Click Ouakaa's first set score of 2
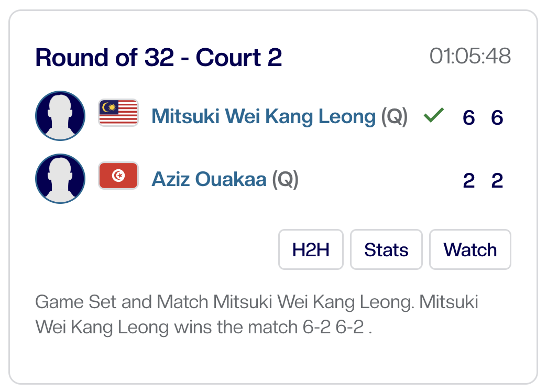The height and width of the screenshot is (392, 547). pos(468,181)
